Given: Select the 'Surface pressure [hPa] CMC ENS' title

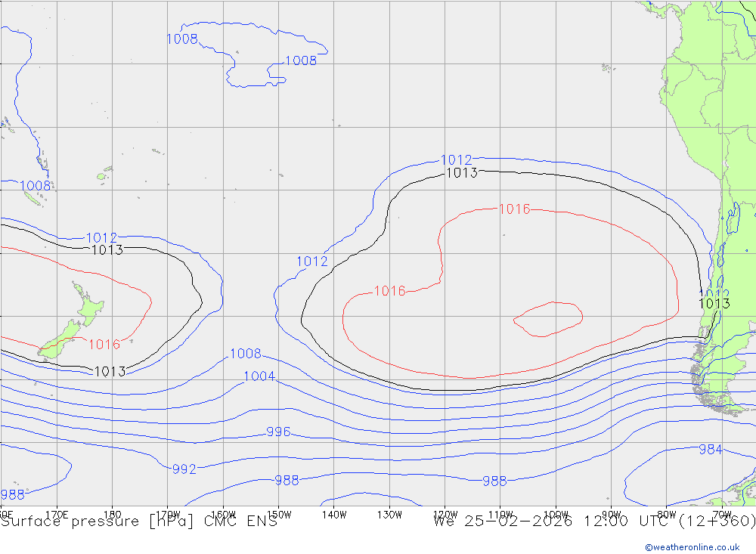Looking at the screenshot, I should coord(139,522).
